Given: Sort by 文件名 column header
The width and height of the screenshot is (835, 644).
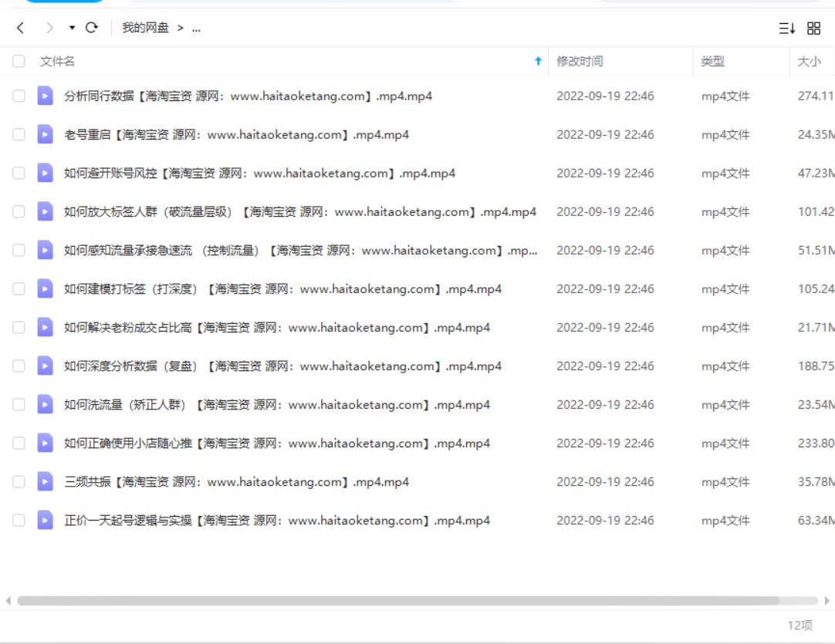Looking at the screenshot, I should pos(58,62).
